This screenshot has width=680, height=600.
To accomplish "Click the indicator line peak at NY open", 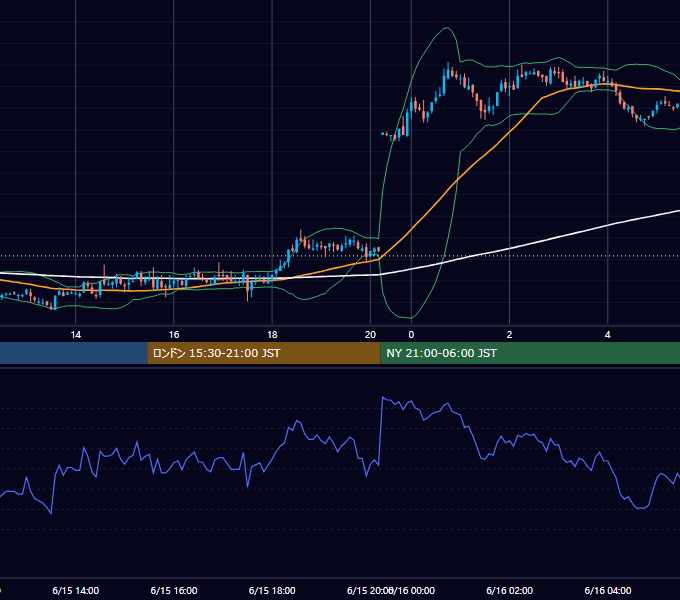I will (x=383, y=397).
